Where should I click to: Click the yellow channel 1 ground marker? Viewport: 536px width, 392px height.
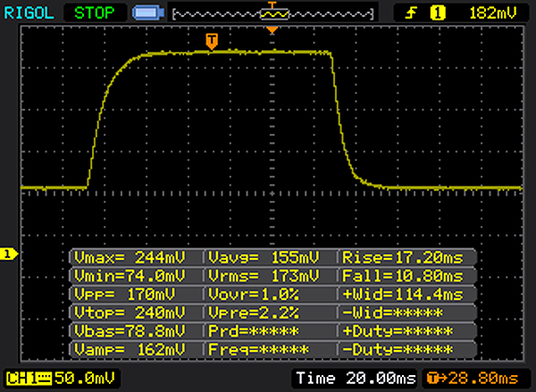9,254
